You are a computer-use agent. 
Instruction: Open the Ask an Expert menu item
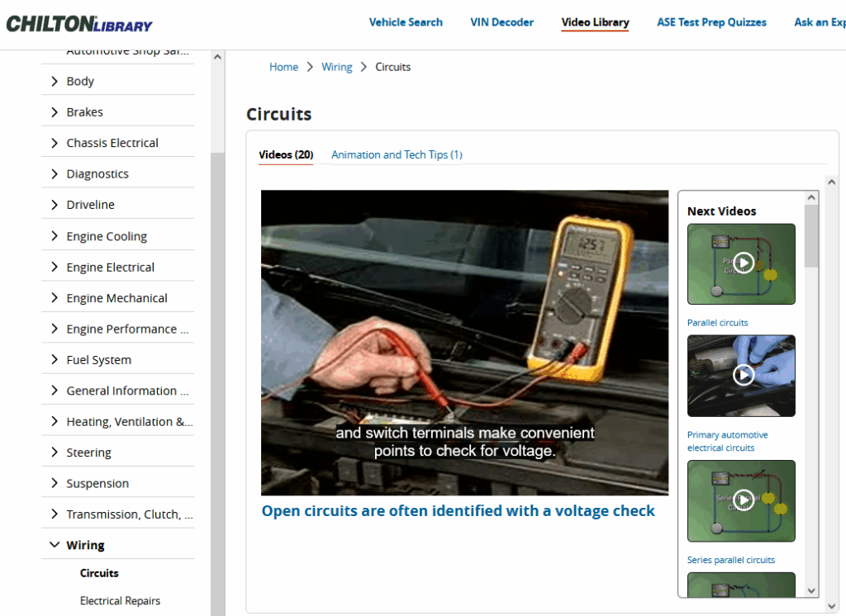tap(820, 22)
